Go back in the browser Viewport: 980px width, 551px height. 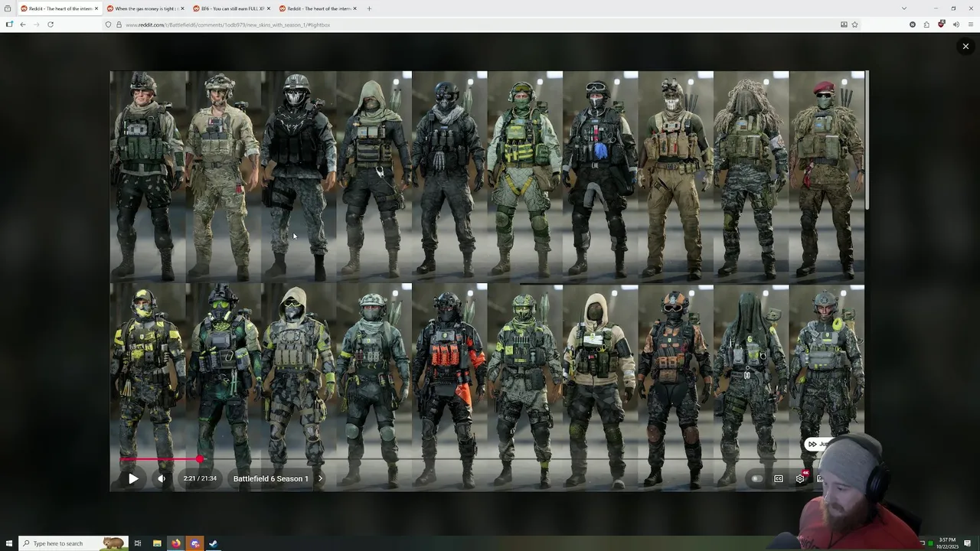coord(23,24)
